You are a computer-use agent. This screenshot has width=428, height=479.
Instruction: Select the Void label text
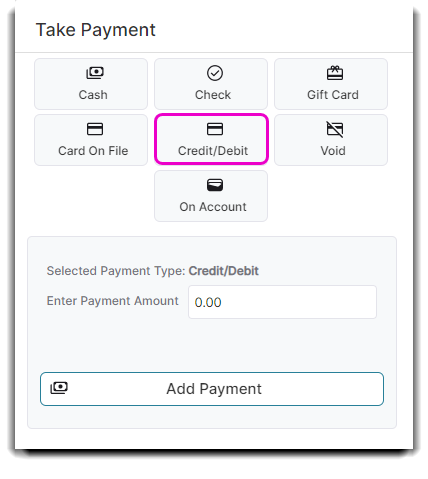[333, 151]
